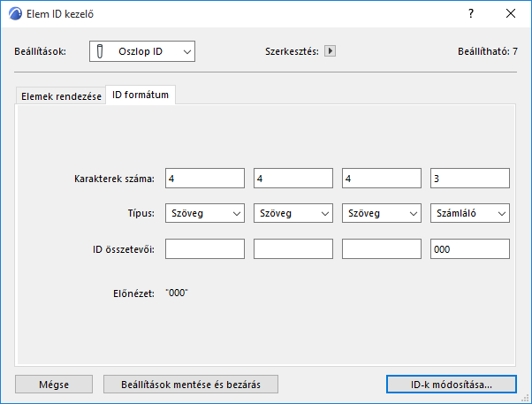Click the first ID összetevői text field
Image resolution: width=532 pixels, height=404 pixels.
pyautogui.click(x=204, y=249)
